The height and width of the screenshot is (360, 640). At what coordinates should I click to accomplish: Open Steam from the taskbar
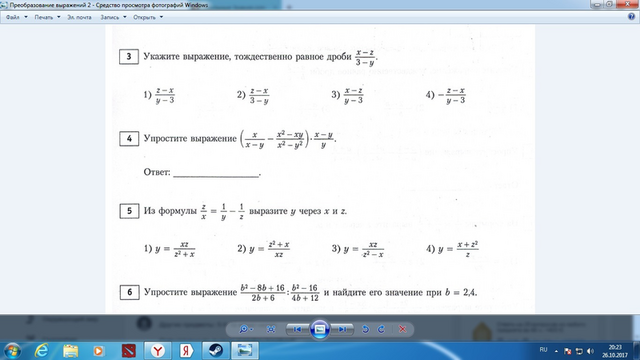coord(215,351)
